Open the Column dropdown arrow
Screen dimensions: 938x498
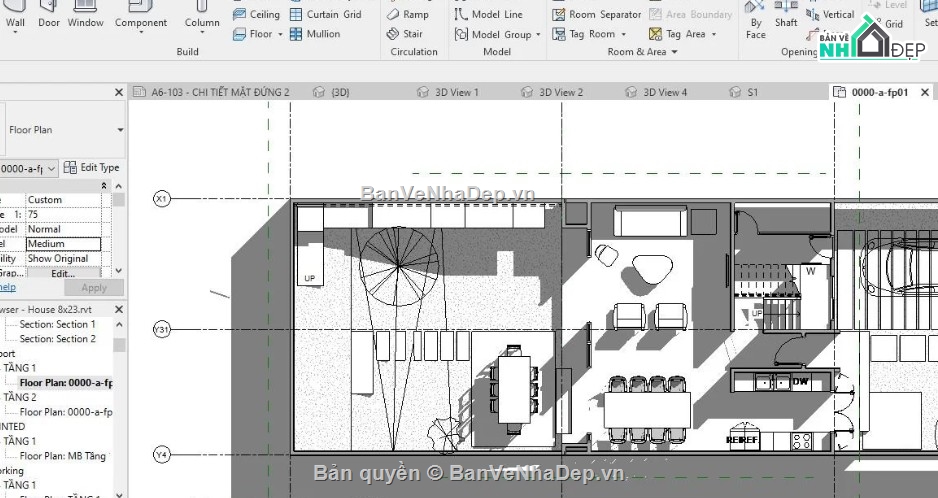tap(202, 32)
